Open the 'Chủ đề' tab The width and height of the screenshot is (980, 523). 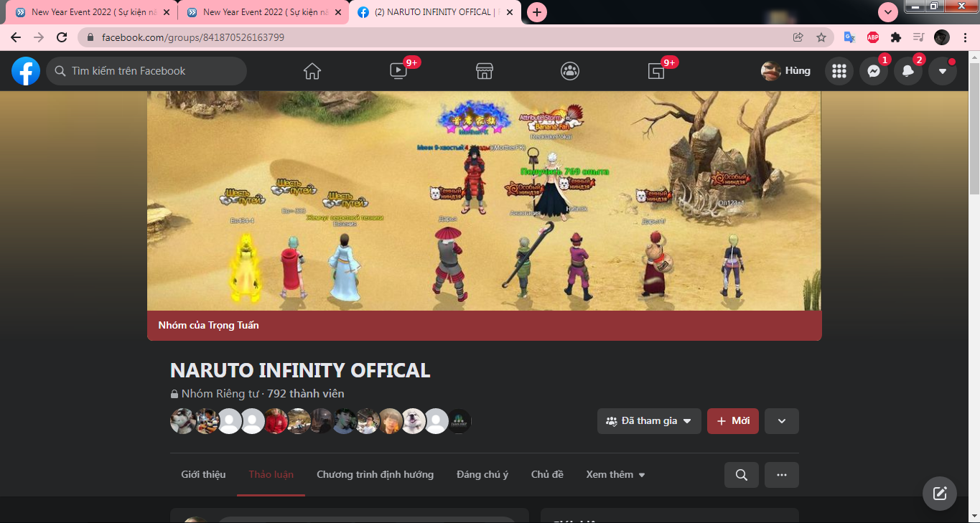coord(547,474)
